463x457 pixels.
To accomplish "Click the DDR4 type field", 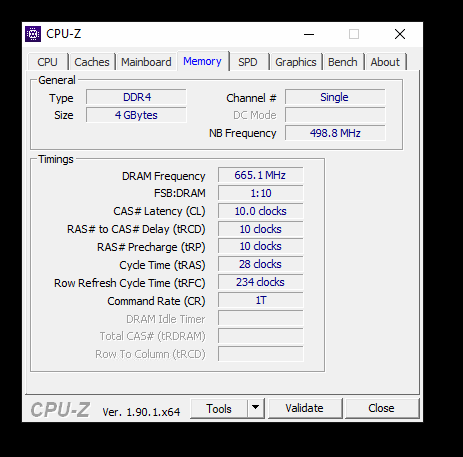I will (x=136, y=97).
